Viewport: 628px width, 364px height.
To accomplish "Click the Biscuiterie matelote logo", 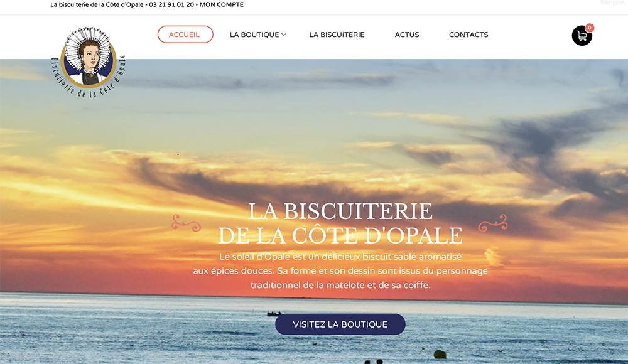I will [x=89, y=63].
